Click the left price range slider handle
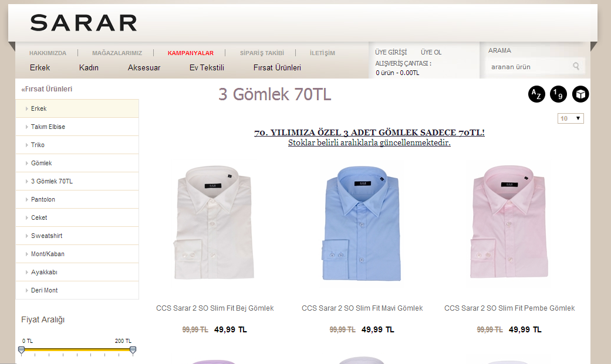Screen dimensions: 611x364 click(x=22, y=351)
